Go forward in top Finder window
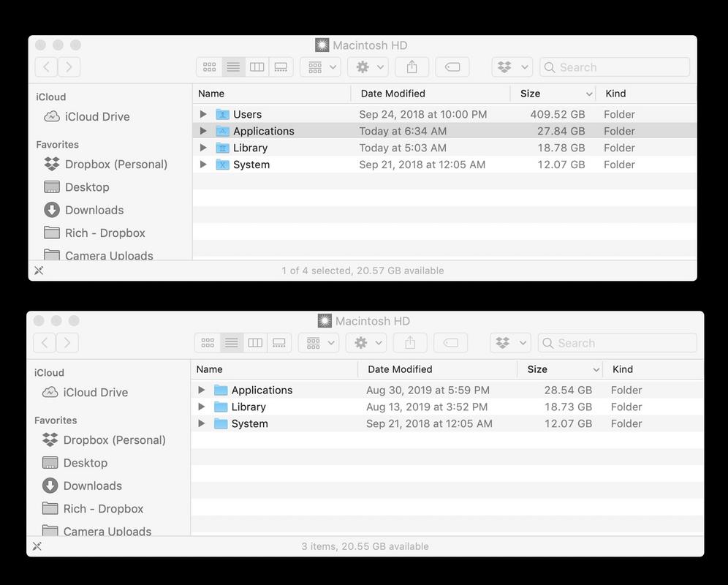This screenshot has width=728, height=585. [69, 67]
